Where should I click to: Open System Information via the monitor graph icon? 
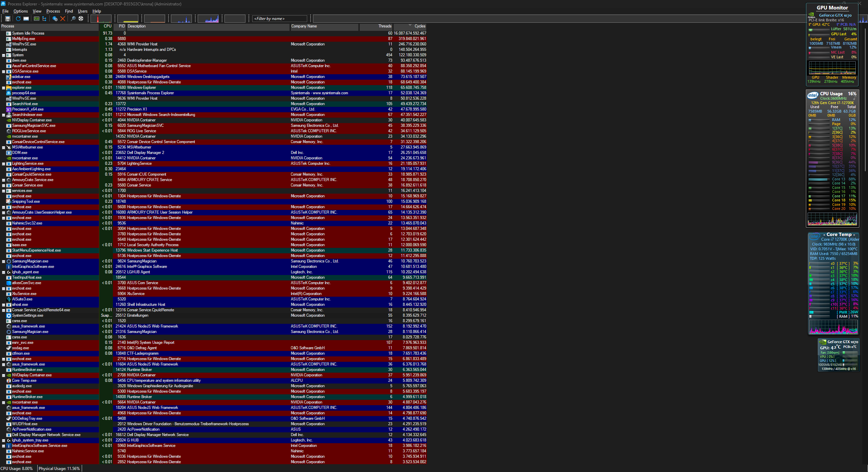click(36, 19)
